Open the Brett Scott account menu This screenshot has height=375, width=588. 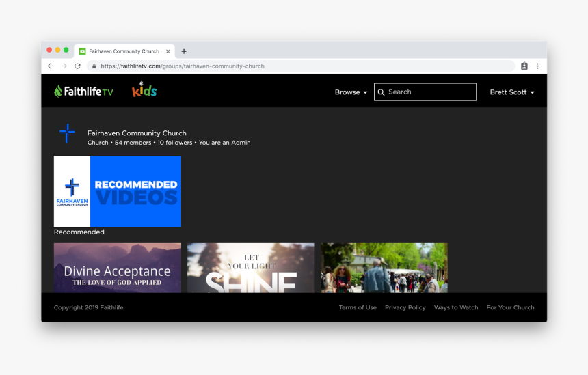512,92
